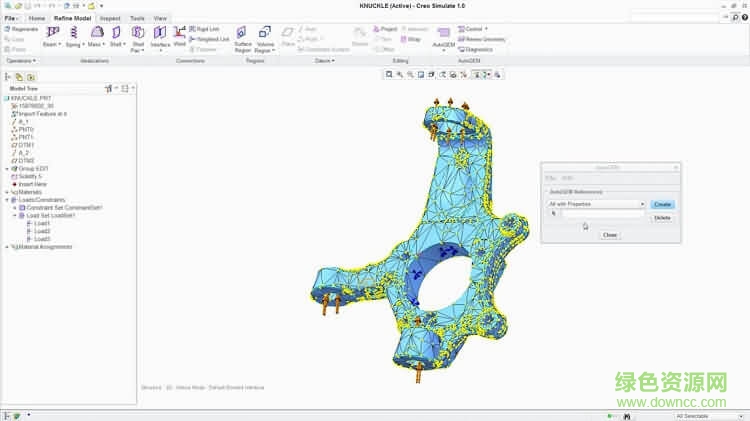Collapse the Loads/Constraints tree node
Screen dimensions: 750x421
click(x=7, y=199)
